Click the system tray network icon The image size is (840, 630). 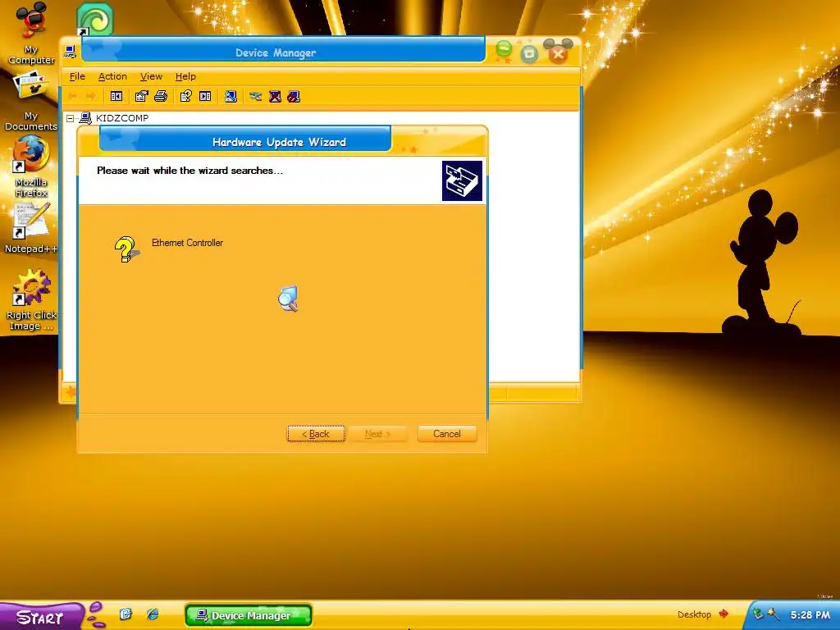tap(758, 614)
